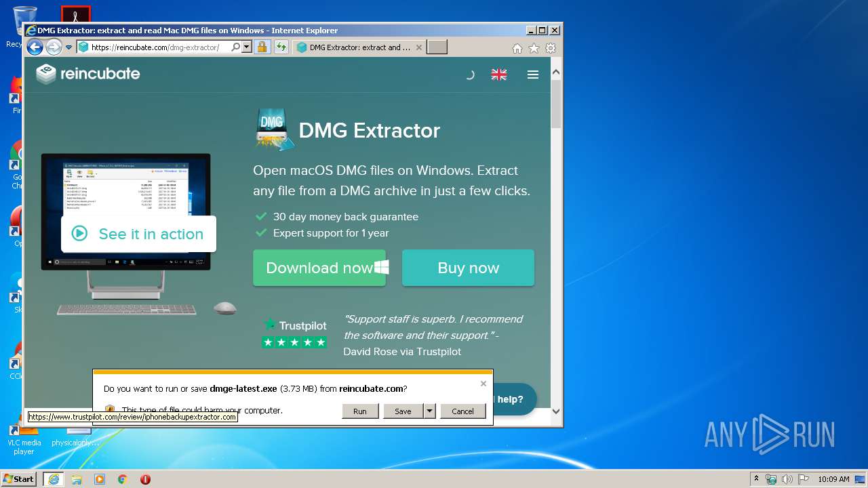Click the Internet Explorer taskbar icon

[53, 479]
